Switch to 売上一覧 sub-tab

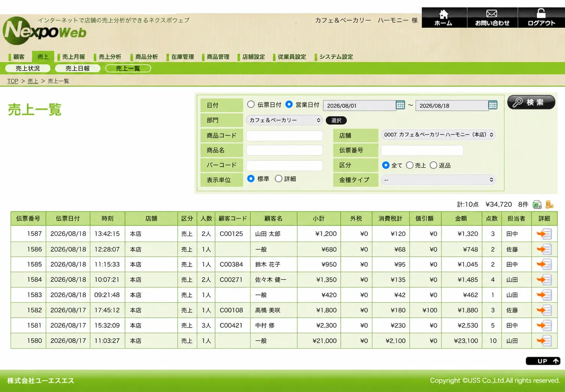pyautogui.click(x=128, y=68)
